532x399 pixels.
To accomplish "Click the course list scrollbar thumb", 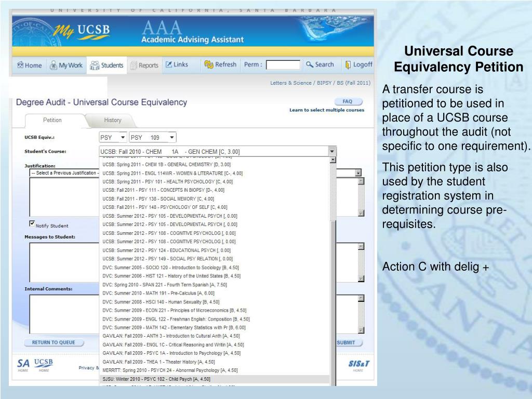I will tap(332, 302).
